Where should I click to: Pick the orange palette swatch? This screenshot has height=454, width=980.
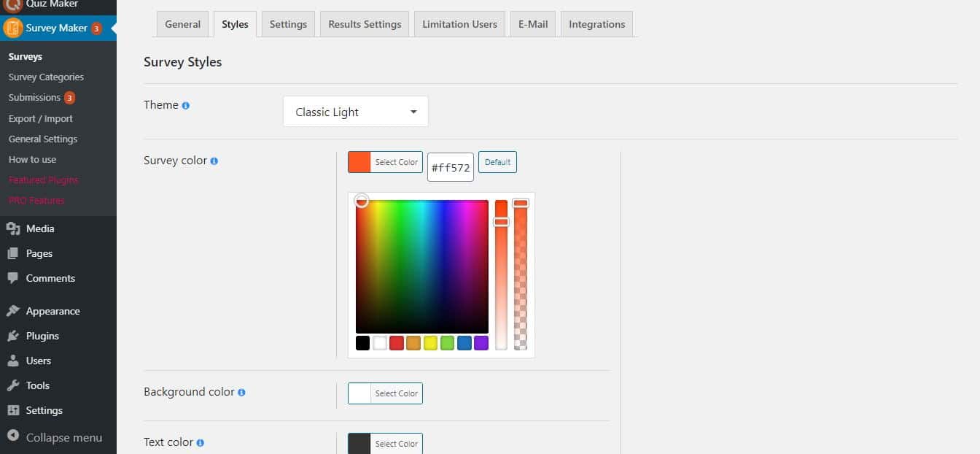[413, 343]
